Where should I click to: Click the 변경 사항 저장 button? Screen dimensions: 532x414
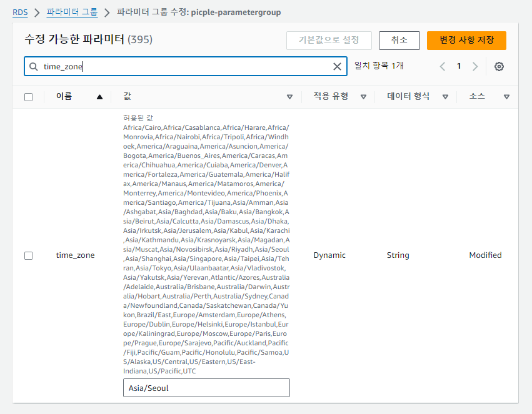[466, 40]
